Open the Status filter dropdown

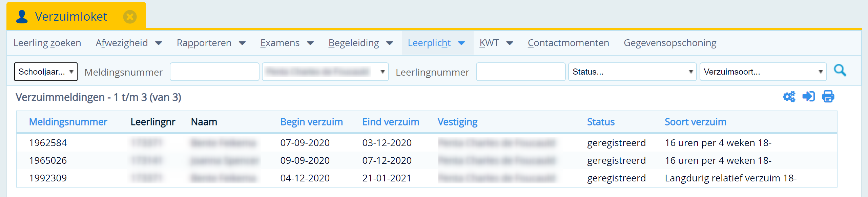coord(632,72)
